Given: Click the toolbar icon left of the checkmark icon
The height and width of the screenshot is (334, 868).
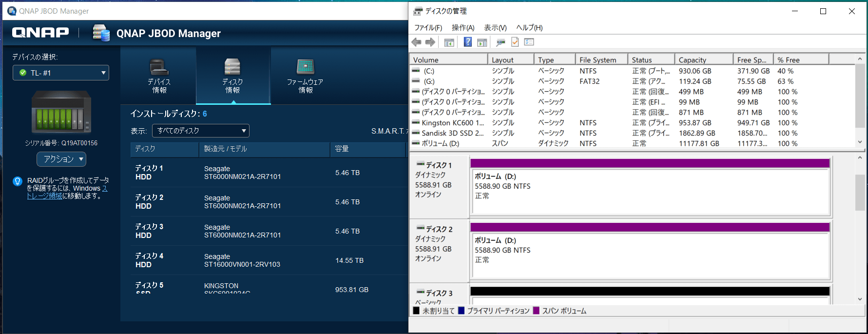Looking at the screenshot, I should 501,42.
